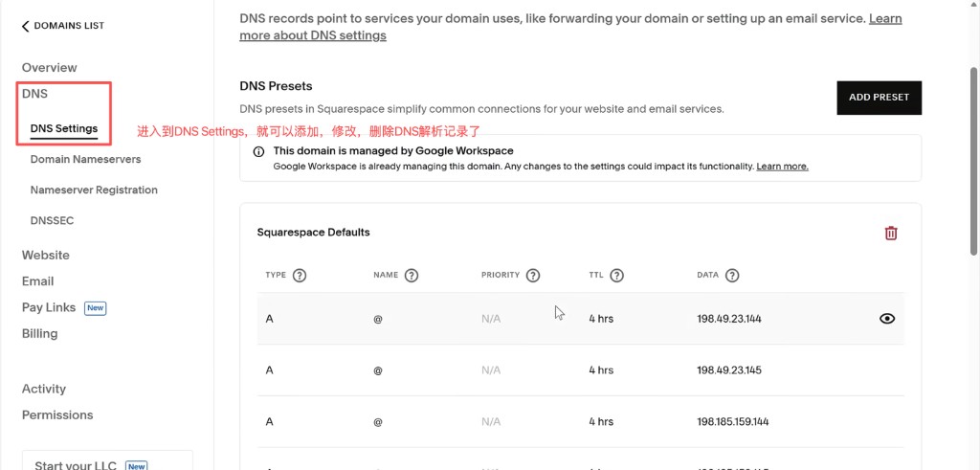Viewport: 980px width, 470px height.
Task: Click info icon in Google Workspace notice
Action: point(258,152)
